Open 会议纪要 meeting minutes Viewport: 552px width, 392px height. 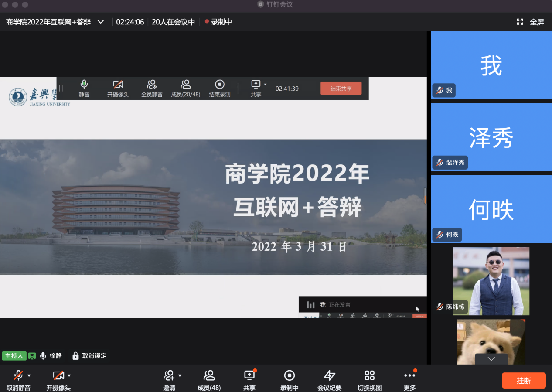[329, 375]
